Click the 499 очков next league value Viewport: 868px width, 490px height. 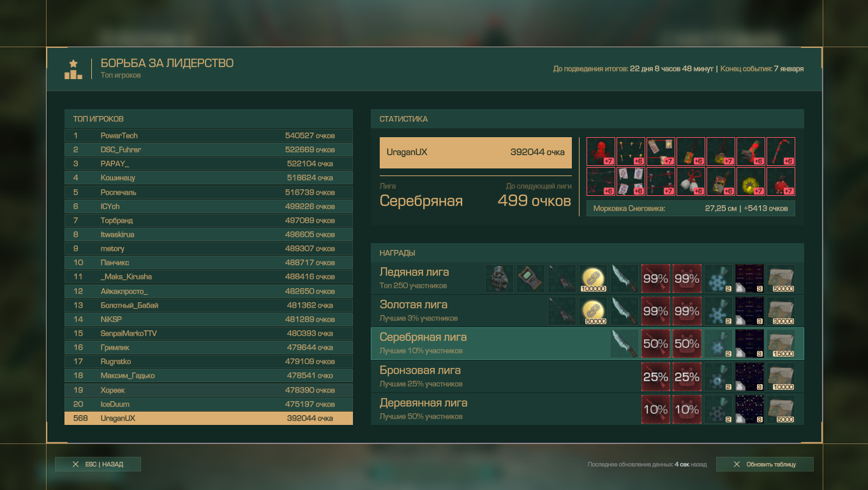click(534, 201)
